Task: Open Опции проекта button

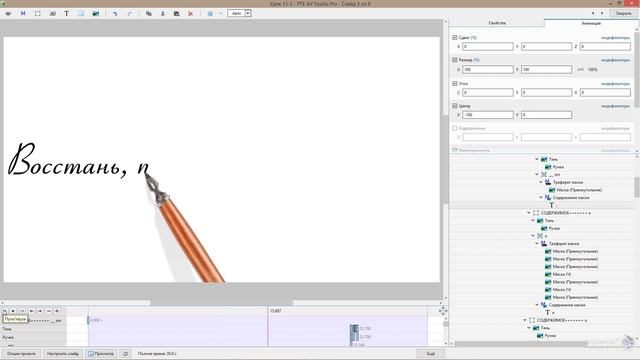Action: click(x=21, y=353)
